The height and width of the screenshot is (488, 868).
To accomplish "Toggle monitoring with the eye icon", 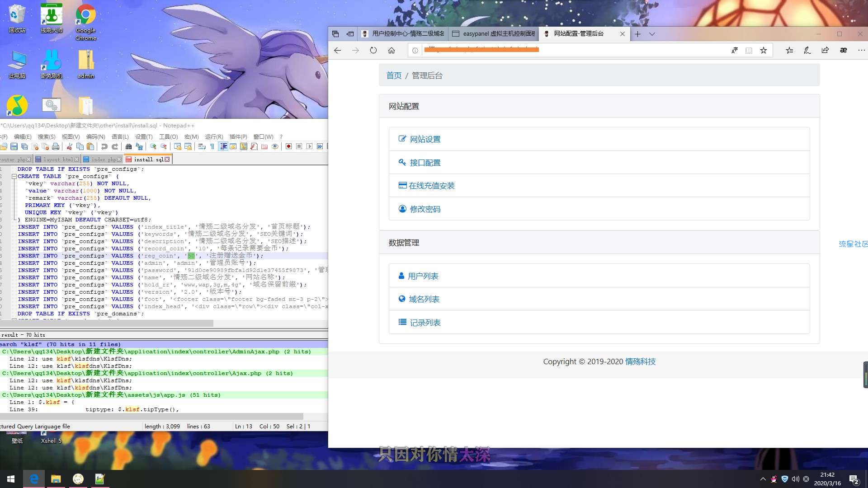I will point(275,146).
